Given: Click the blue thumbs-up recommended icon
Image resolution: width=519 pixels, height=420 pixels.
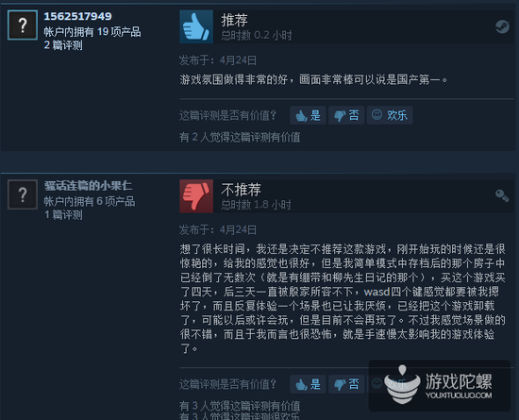Looking at the screenshot, I should click(196, 26).
